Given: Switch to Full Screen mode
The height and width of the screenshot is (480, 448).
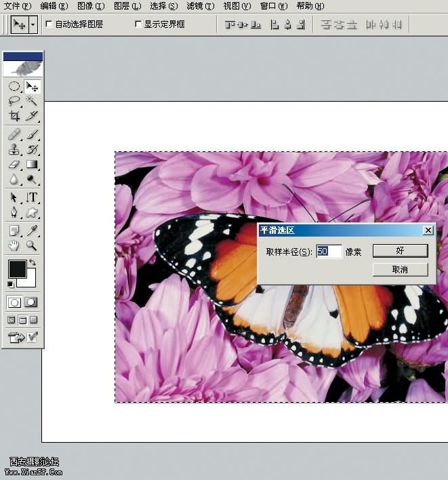Looking at the screenshot, I should pyautogui.click(x=34, y=320).
